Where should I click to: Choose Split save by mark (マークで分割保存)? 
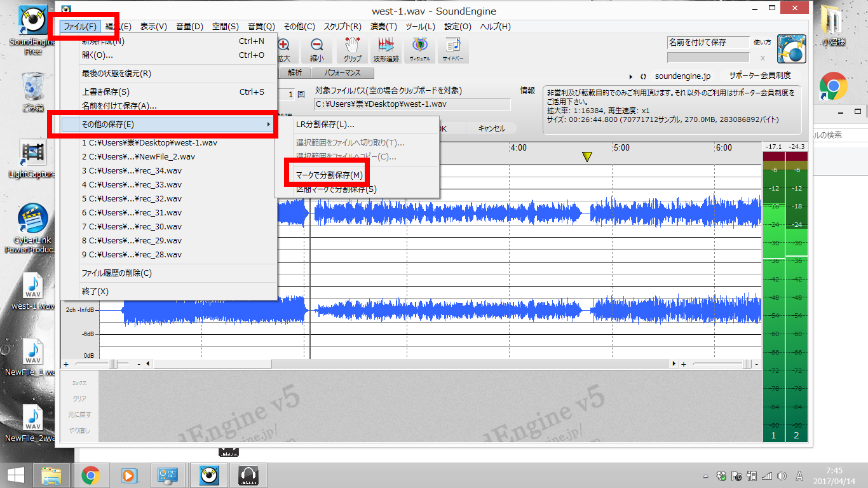point(329,175)
